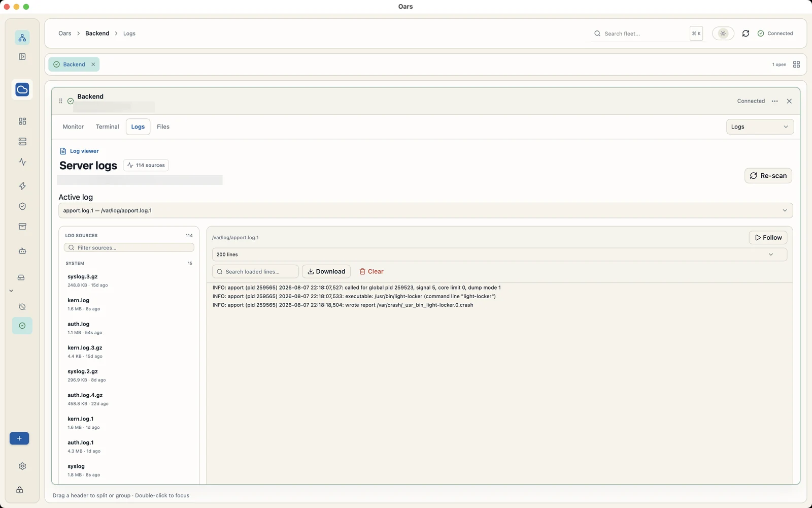Refresh using the sync arrows icon
Viewport: 812px width, 508px height.
tap(746, 34)
